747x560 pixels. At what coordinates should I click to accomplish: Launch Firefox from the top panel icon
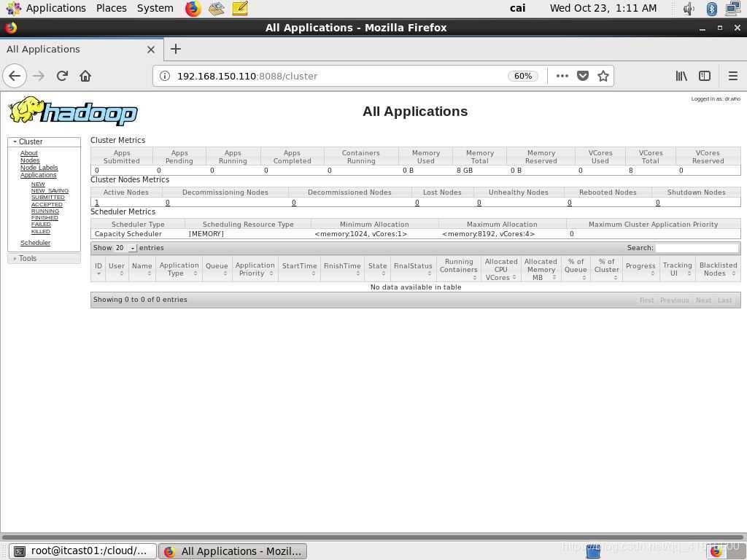coord(193,9)
